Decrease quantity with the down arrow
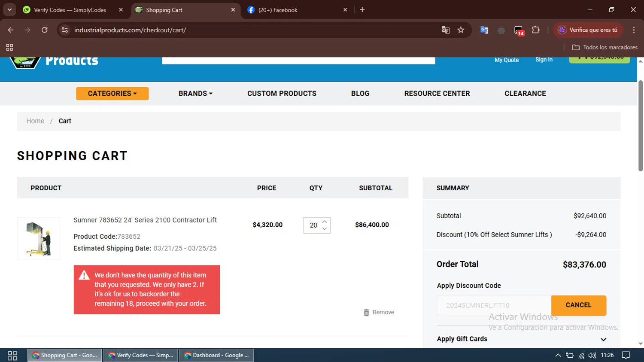This screenshot has height=362, width=644. [x=325, y=229]
